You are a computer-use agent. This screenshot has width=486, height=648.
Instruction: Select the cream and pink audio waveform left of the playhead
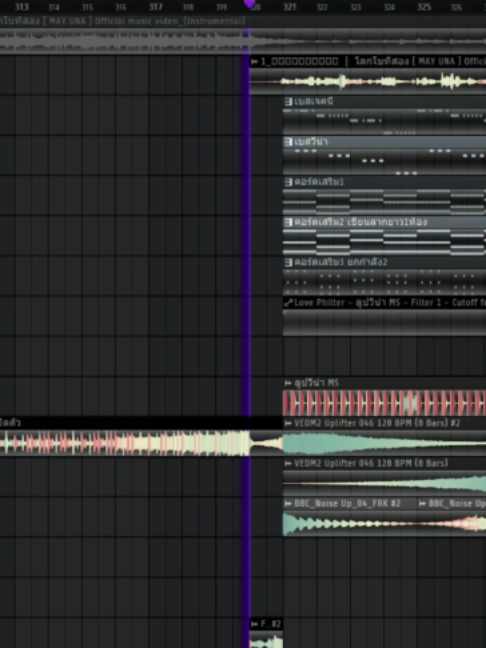(x=125, y=443)
